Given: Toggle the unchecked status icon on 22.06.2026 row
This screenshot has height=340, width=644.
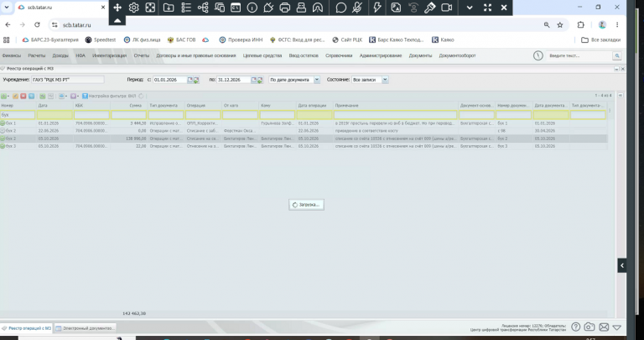Looking at the screenshot, I should click(3, 131).
